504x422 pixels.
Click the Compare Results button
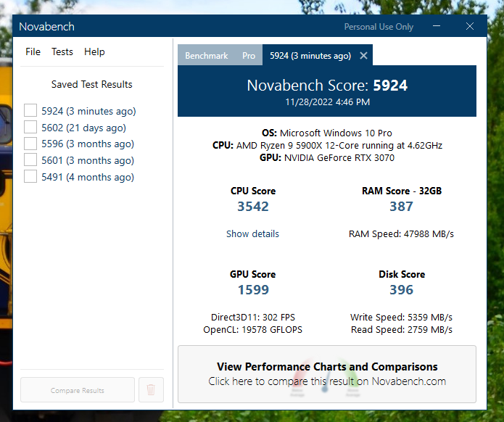pos(78,390)
